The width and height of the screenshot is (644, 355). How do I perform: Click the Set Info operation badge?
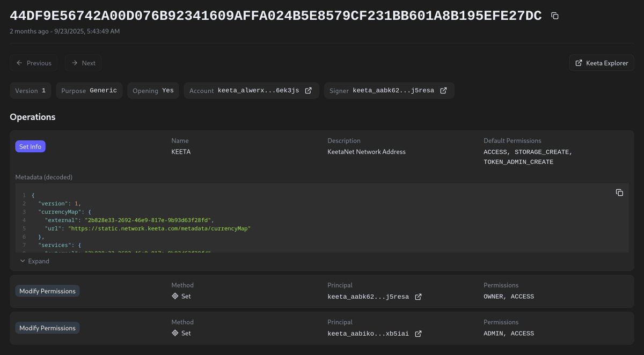[x=30, y=146]
